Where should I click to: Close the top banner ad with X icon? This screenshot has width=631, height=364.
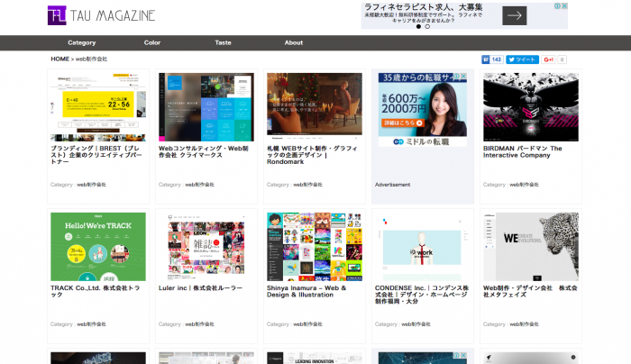tap(564, 6)
